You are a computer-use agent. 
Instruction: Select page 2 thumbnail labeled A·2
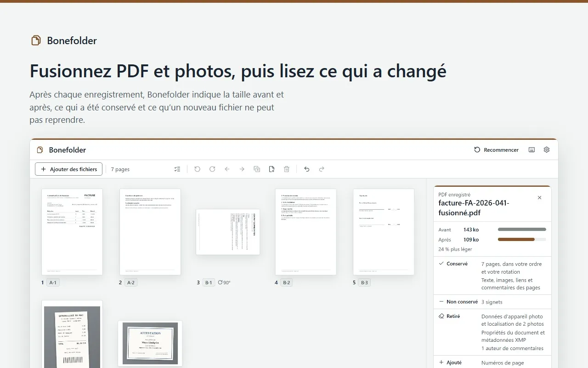pyautogui.click(x=150, y=232)
